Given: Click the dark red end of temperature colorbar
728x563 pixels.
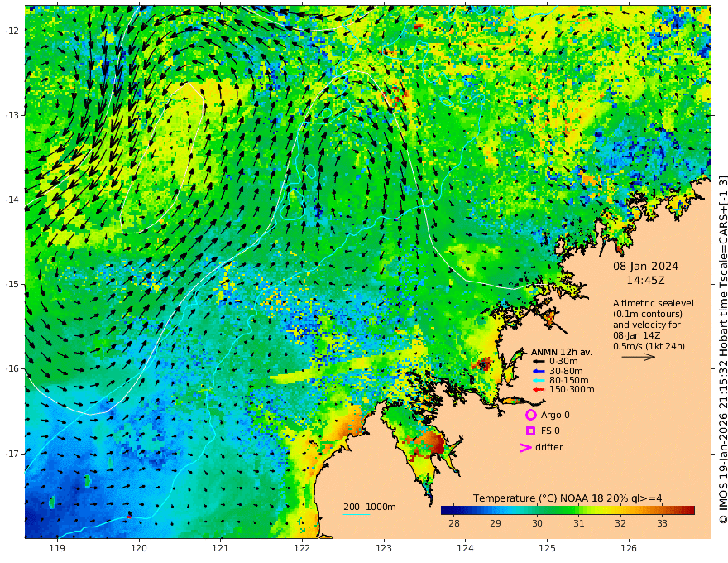Looking at the screenshot, I should click(689, 510).
